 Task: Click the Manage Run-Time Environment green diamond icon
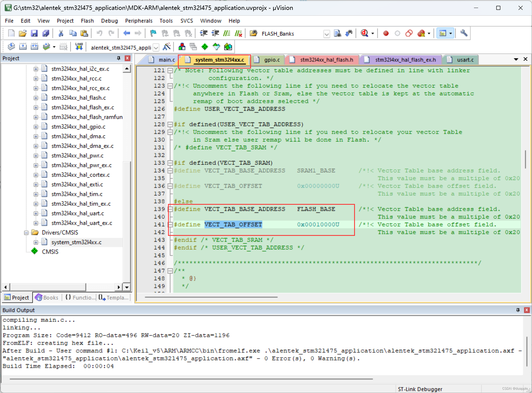tap(205, 47)
